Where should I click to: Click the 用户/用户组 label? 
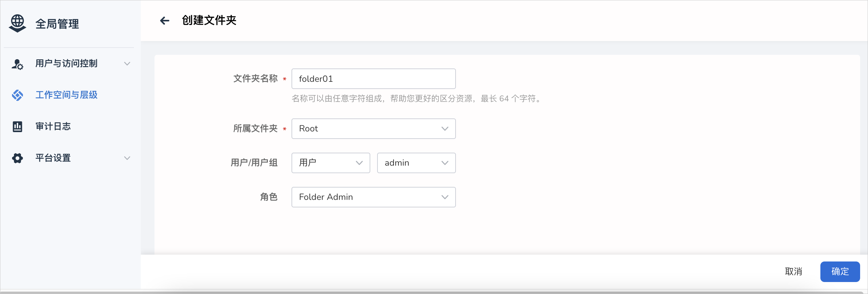coord(254,163)
